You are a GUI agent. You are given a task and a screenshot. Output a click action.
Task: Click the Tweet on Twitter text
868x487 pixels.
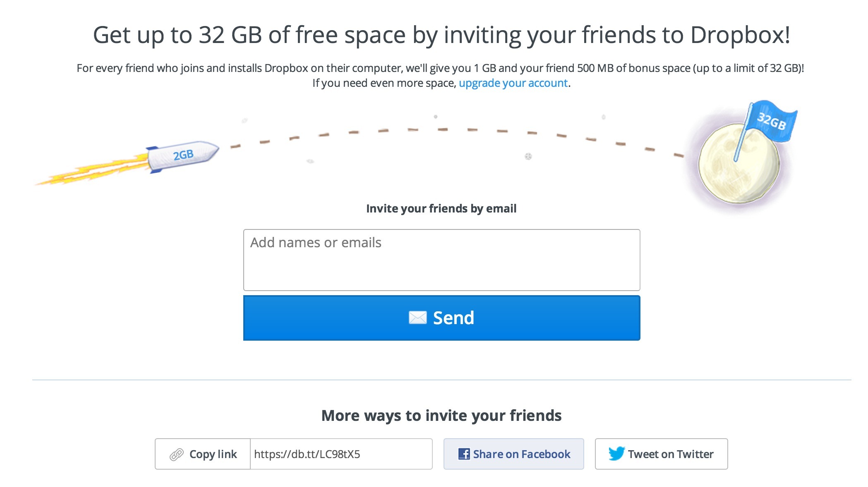pyautogui.click(x=670, y=454)
